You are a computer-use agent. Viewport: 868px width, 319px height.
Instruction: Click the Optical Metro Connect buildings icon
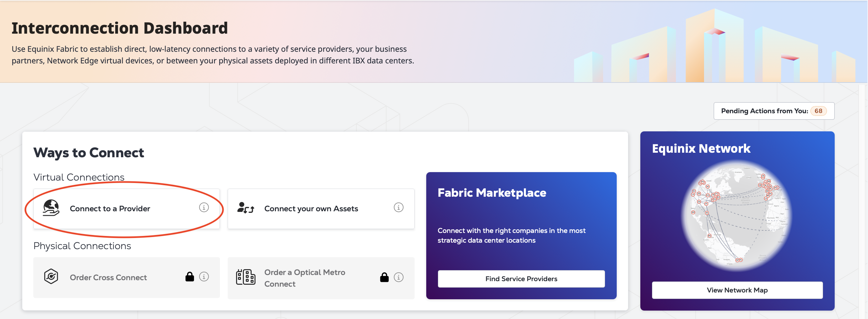point(245,277)
